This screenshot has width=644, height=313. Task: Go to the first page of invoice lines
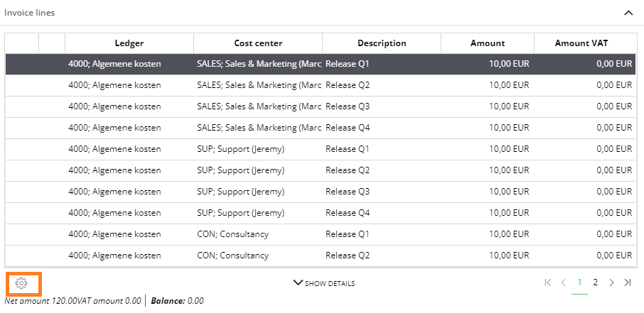547,282
